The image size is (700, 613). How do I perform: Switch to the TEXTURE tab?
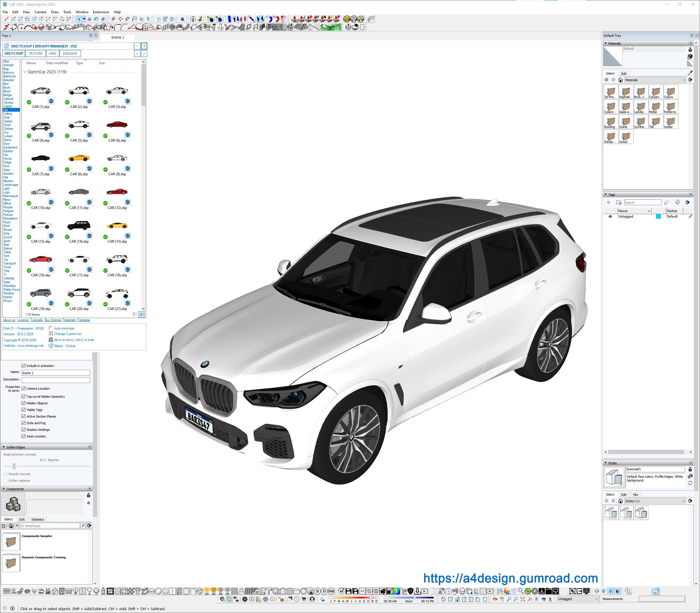(x=35, y=54)
